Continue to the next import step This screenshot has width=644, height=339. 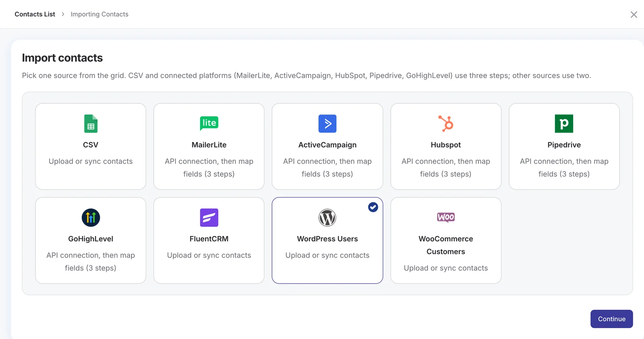click(611, 319)
